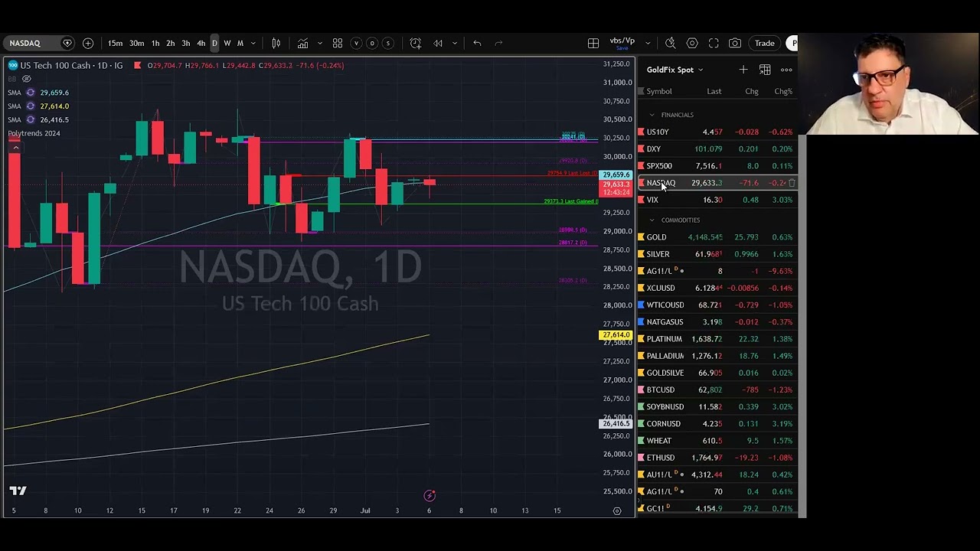This screenshot has width=980, height=551.
Task: Toggle visibility of the BB indicator
Action: coord(27,79)
